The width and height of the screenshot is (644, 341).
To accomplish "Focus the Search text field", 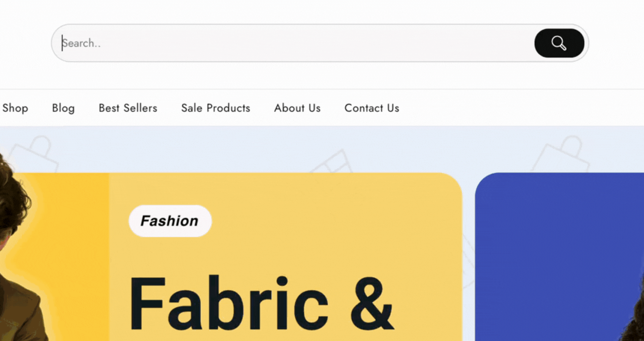I will 292,43.
